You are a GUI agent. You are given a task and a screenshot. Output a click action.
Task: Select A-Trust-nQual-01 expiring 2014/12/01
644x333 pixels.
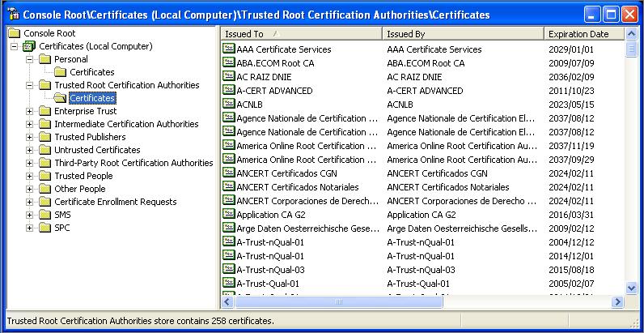pos(270,256)
